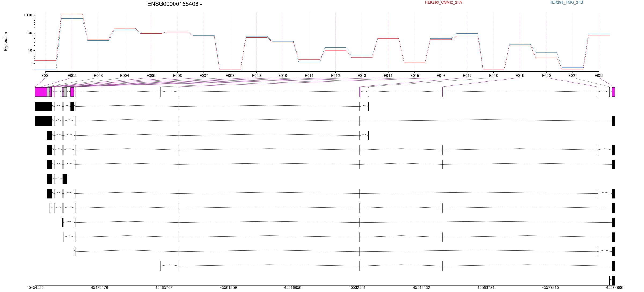
Task: Click exon label E010
Action: pyautogui.click(x=283, y=76)
